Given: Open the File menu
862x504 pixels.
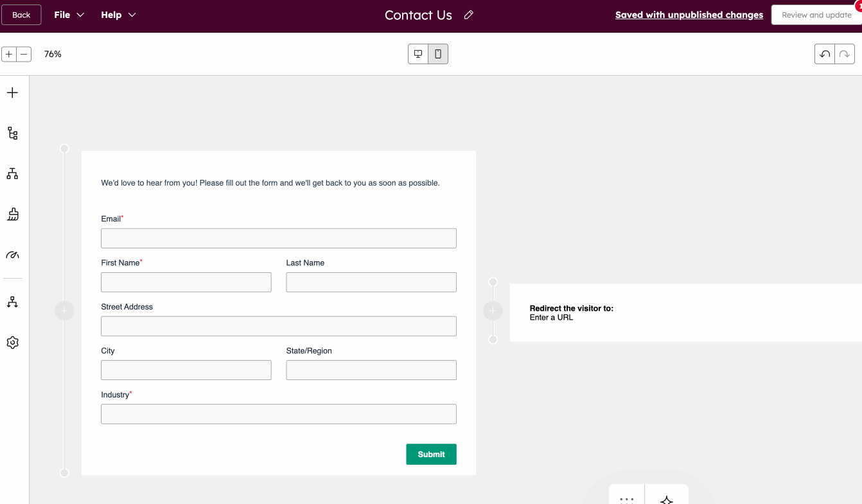Looking at the screenshot, I should [x=68, y=14].
